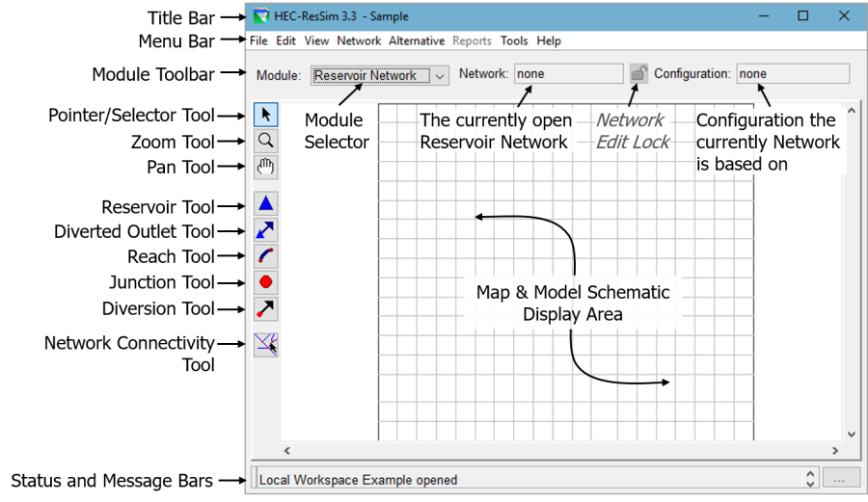Choose the Pan hand tool
The image size is (868, 502).
point(266,167)
